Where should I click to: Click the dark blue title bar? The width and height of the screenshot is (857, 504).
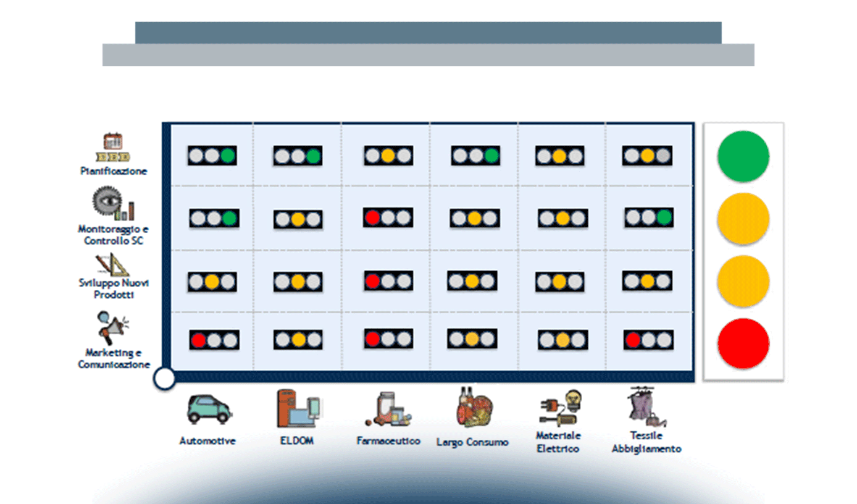coord(428,33)
